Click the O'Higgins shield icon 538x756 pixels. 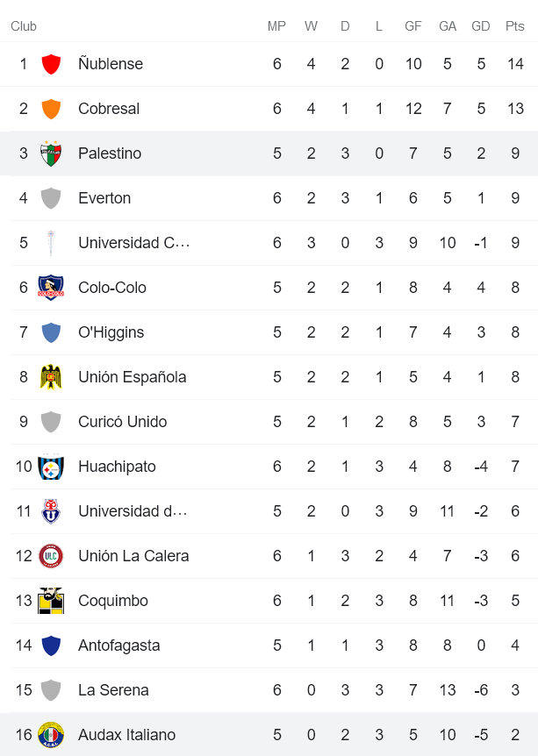51,332
